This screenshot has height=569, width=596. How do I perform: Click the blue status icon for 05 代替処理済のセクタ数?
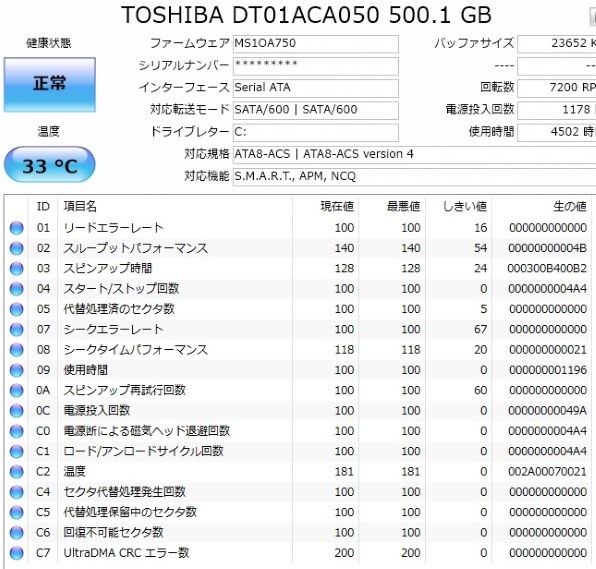pyautogui.click(x=16, y=309)
